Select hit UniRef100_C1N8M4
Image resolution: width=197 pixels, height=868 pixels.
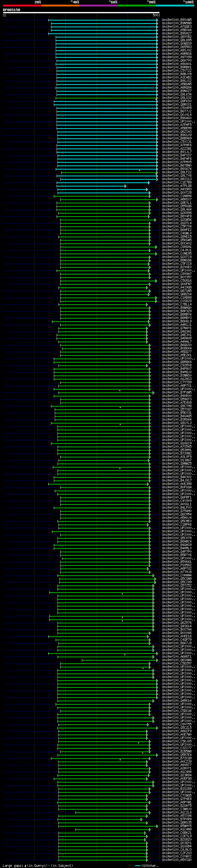pyautogui.click(x=177, y=196)
